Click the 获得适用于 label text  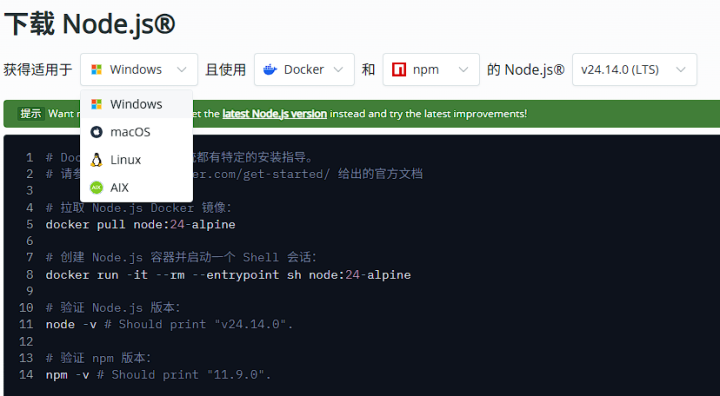38,69
